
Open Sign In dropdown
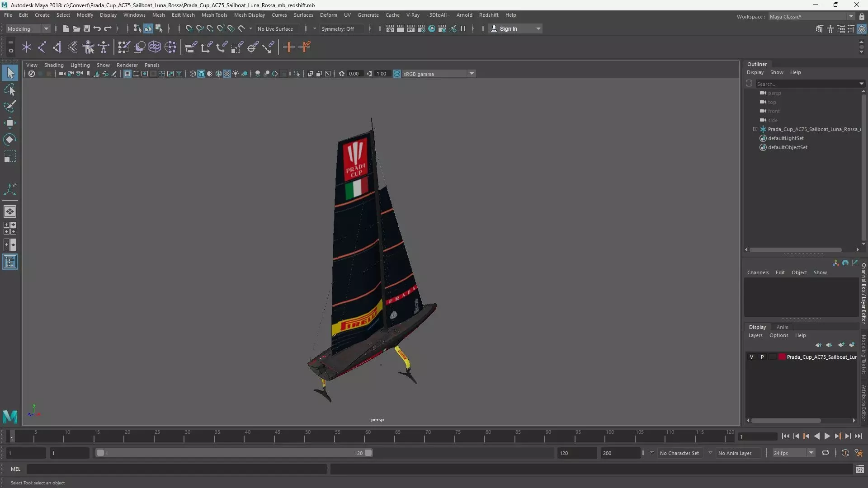tap(515, 28)
